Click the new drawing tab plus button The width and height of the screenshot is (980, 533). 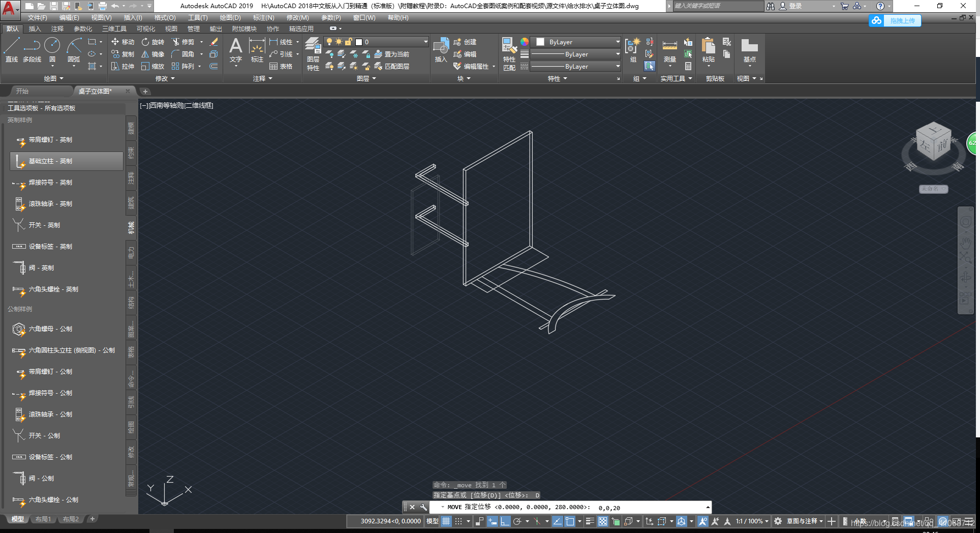pos(145,92)
